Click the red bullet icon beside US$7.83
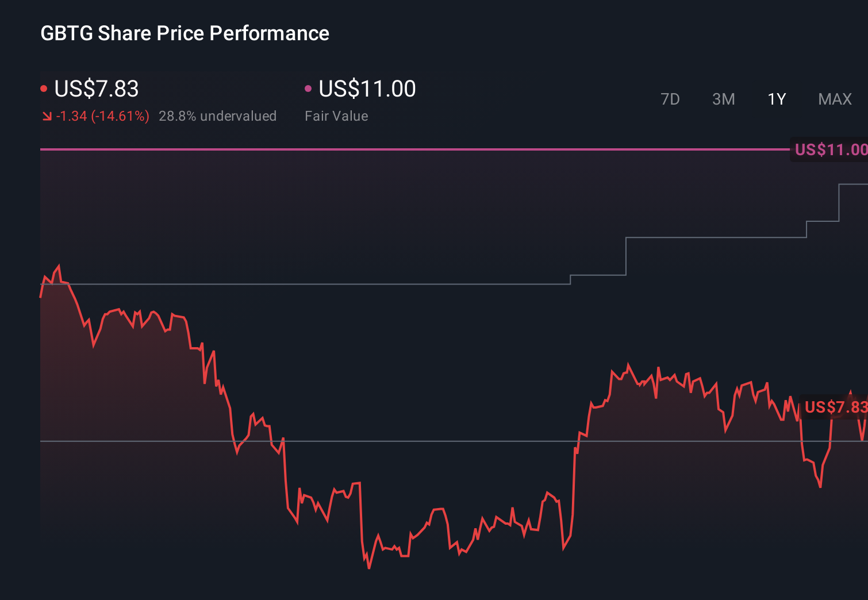Image resolution: width=868 pixels, height=600 pixels. coord(44,88)
